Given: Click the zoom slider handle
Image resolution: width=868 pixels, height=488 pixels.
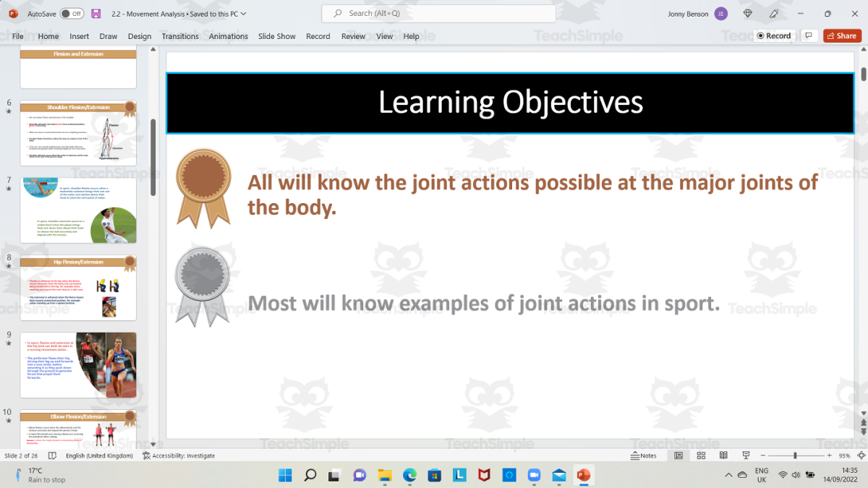Looking at the screenshot, I should [795, 456].
